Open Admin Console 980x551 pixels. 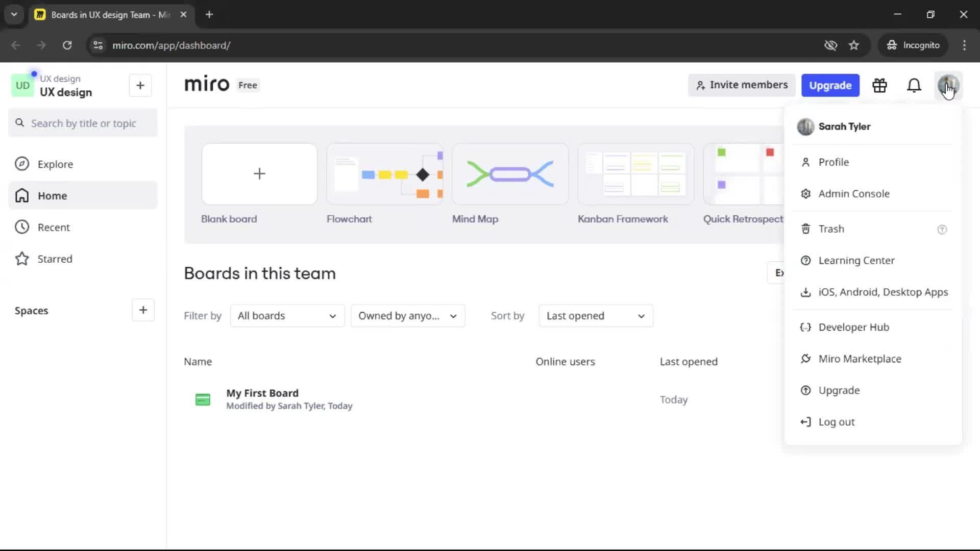coord(873,194)
